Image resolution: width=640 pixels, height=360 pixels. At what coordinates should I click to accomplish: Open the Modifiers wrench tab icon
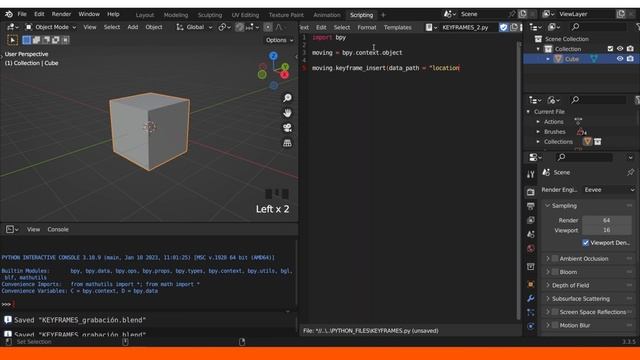point(531,298)
